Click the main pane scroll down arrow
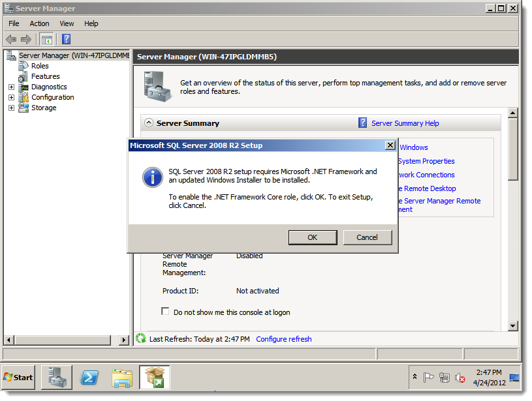Image resolution: width=532 pixels, height=401 pixels. [512, 326]
